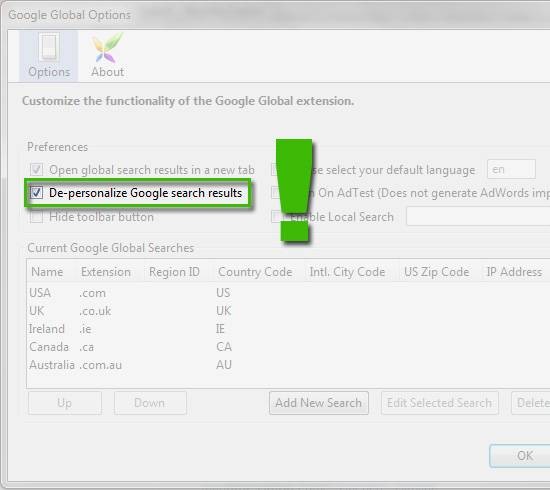Click Edit Selected Search button

(440, 403)
